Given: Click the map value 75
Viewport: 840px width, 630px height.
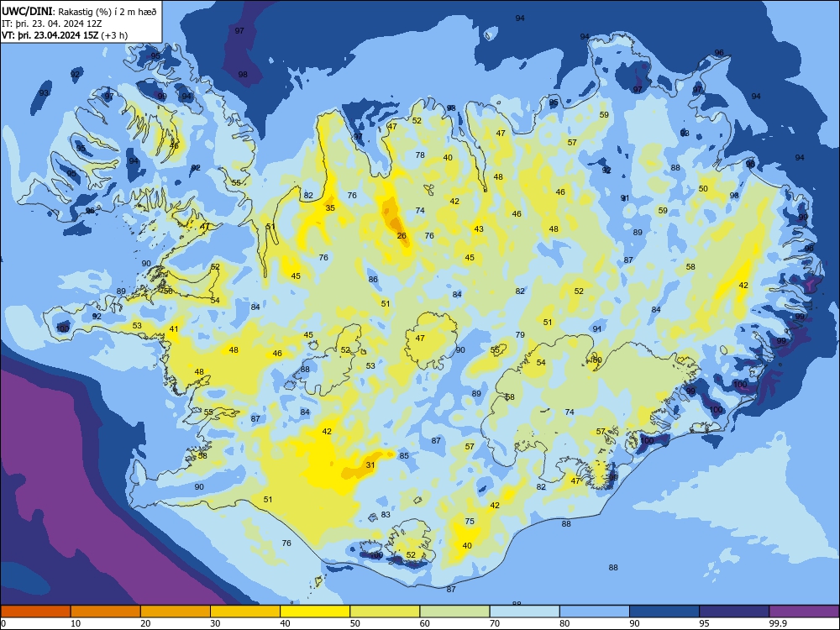Looking at the screenshot, I should pyautogui.click(x=470, y=522).
